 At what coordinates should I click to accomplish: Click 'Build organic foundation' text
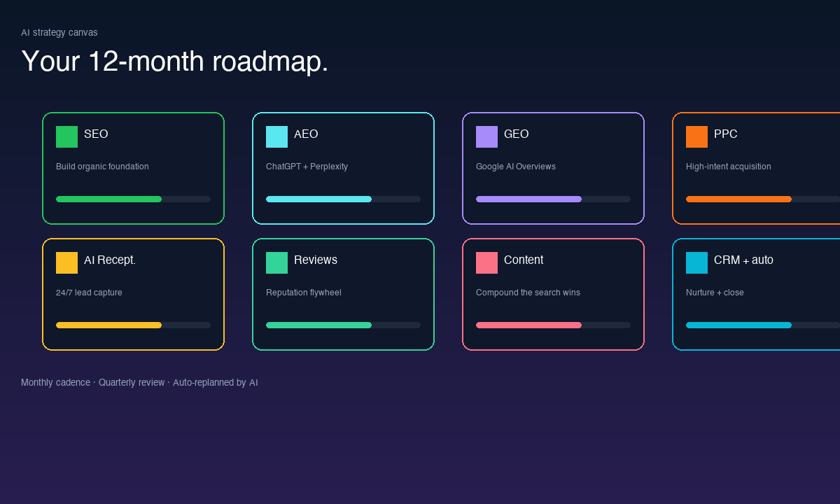(102, 167)
